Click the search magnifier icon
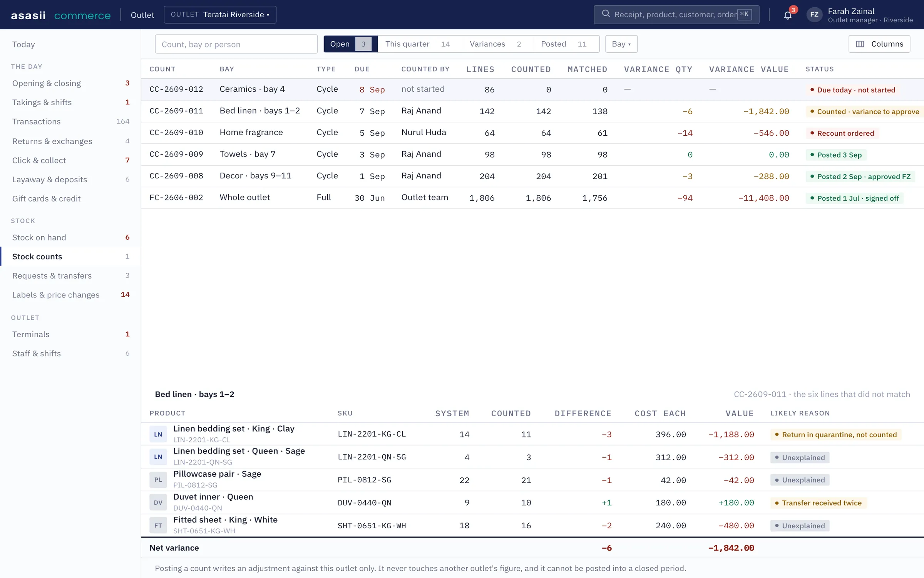 pyautogui.click(x=606, y=14)
